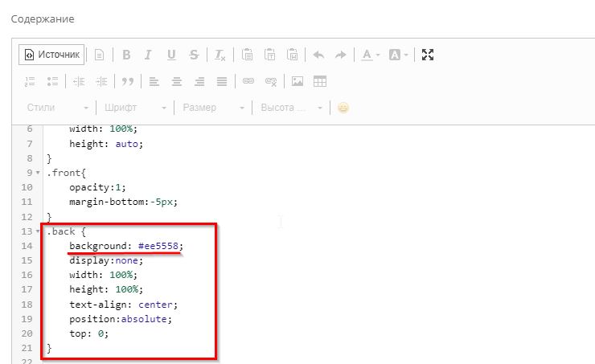The image size is (595, 364).
Task: Collapse the .back rule fold arrow
Action: click(x=38, y=231)
